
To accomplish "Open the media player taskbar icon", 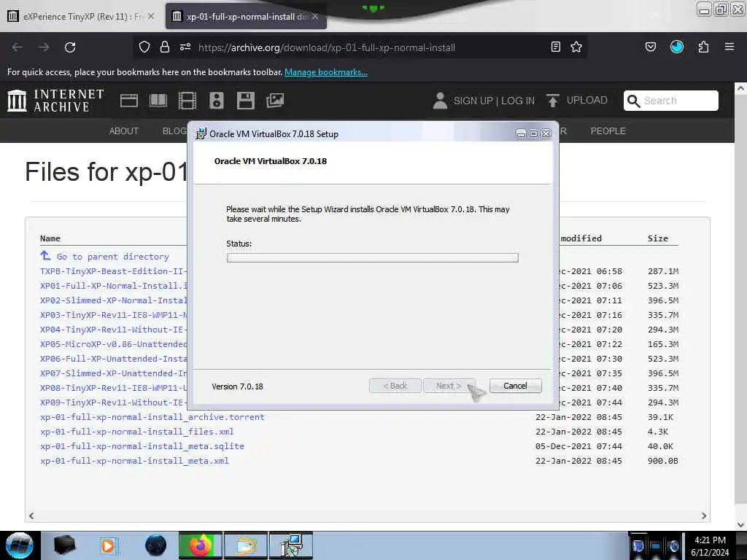I will pos(109,545).
